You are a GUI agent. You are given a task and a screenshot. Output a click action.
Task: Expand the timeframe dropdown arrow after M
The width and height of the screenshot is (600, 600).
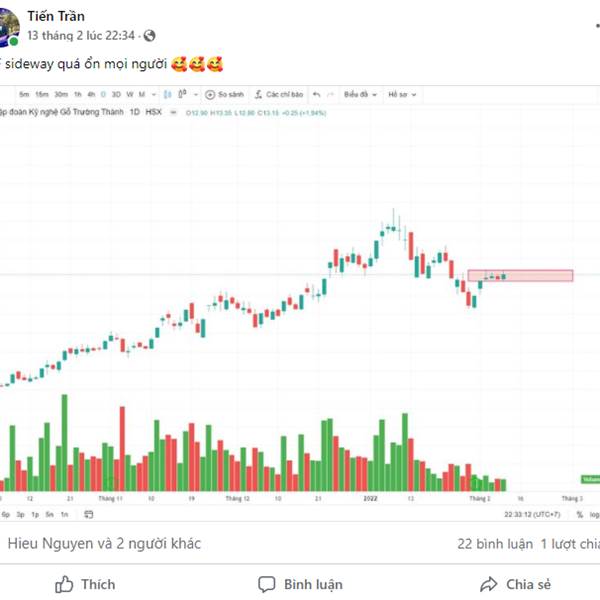point(154,95)
